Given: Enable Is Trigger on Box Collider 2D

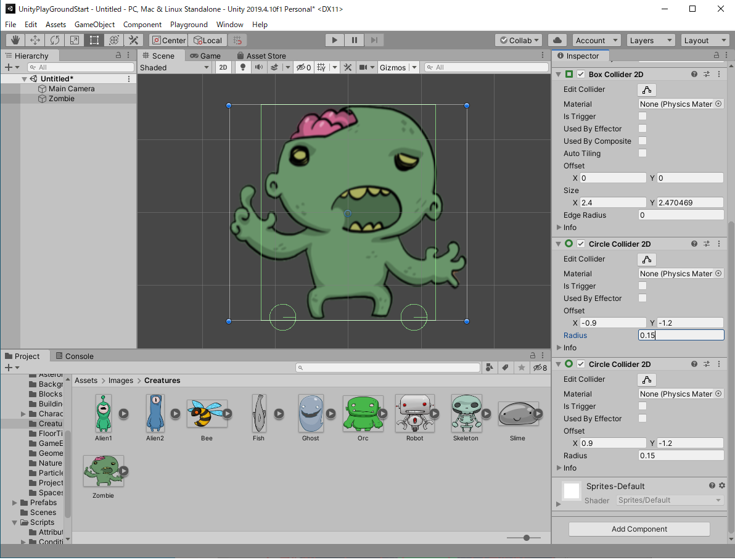Looking at the screenshot, I should point(643,117).
